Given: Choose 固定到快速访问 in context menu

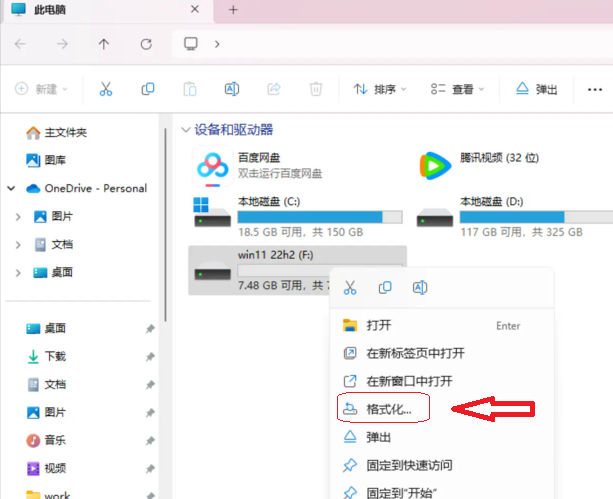Looking at the screenshot, I should 442,465.
